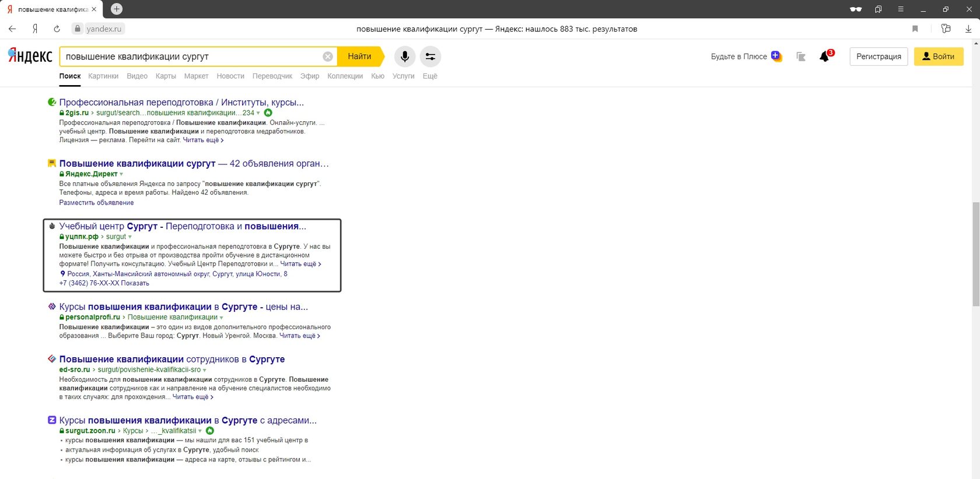Click the Войти login button
The image size is (980, 479).
coord(939,57)
